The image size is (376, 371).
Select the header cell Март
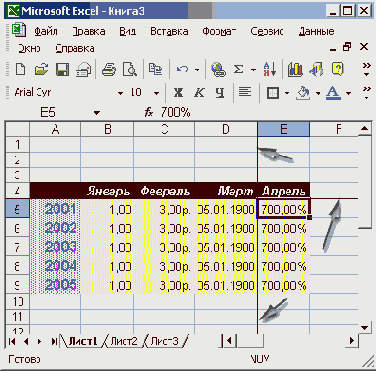click(x=226, y=191)
